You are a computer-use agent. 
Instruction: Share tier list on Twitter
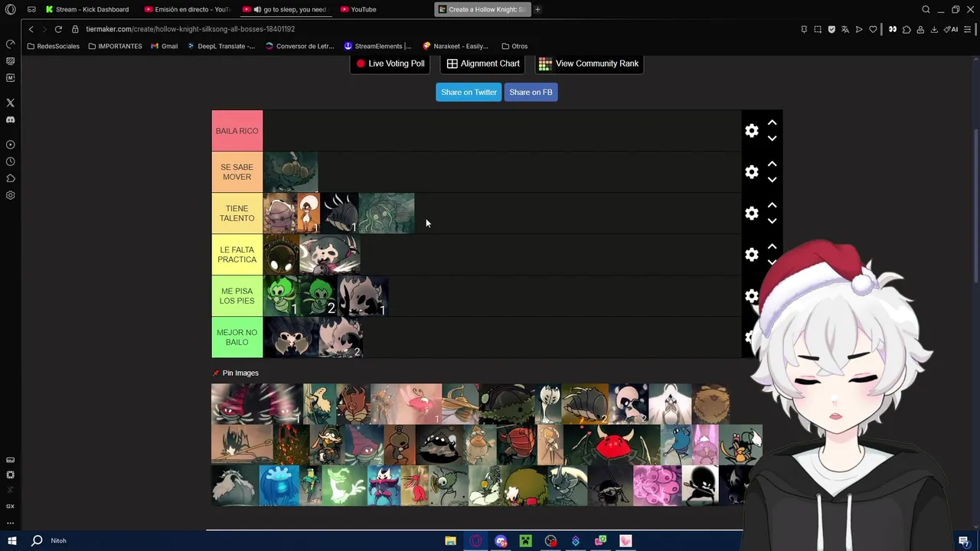tap(469, 92)
